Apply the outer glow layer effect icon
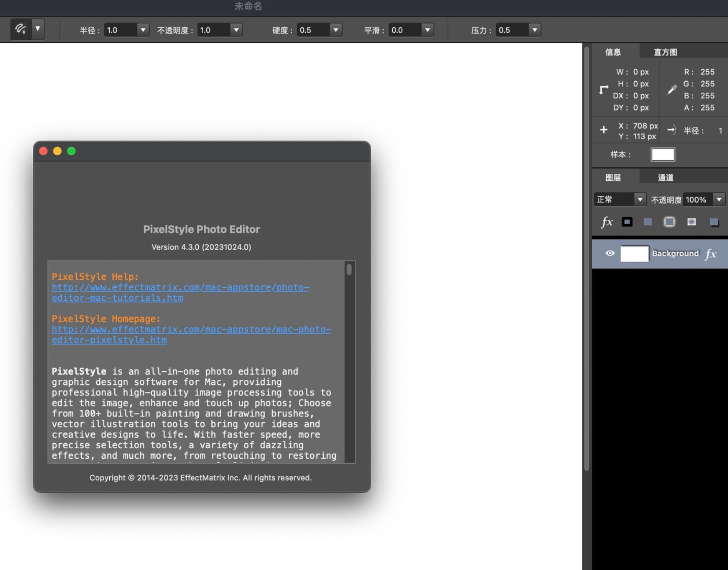The height and width of the screenshot is (570, 728). pos(669,222)
